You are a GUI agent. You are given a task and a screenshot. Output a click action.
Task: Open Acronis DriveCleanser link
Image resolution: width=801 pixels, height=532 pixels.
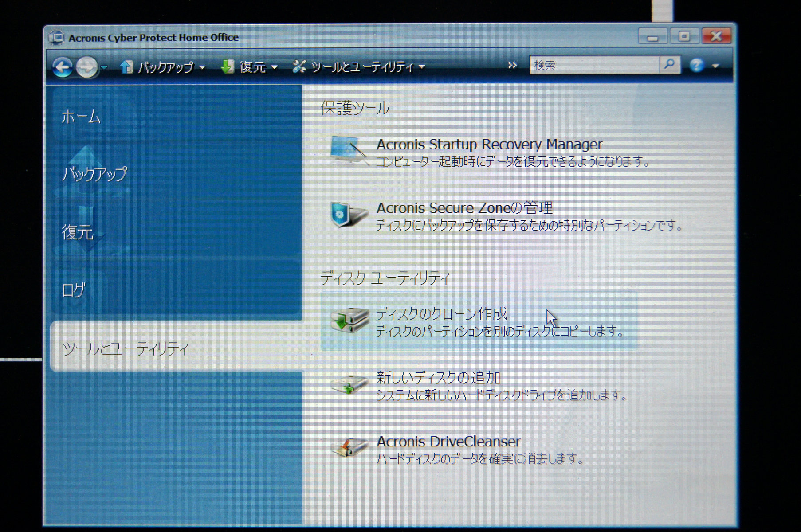pyautogui.click(x=448, y=442)
